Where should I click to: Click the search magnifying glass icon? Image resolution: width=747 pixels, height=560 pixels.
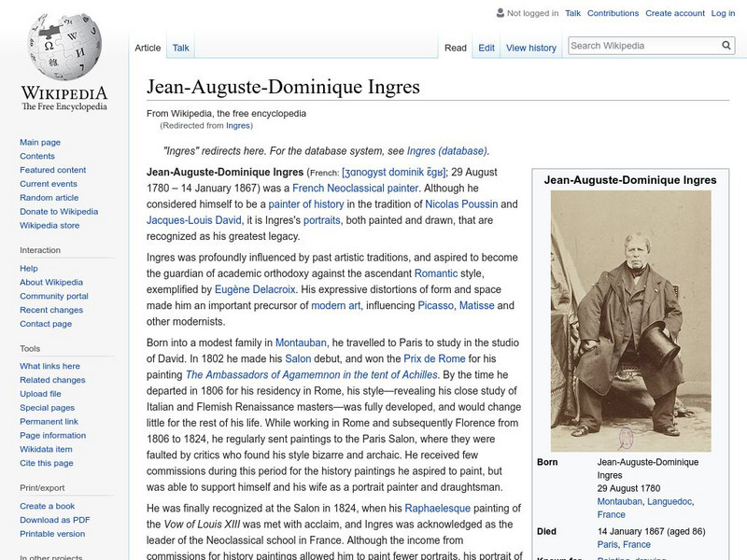[726, 43]
